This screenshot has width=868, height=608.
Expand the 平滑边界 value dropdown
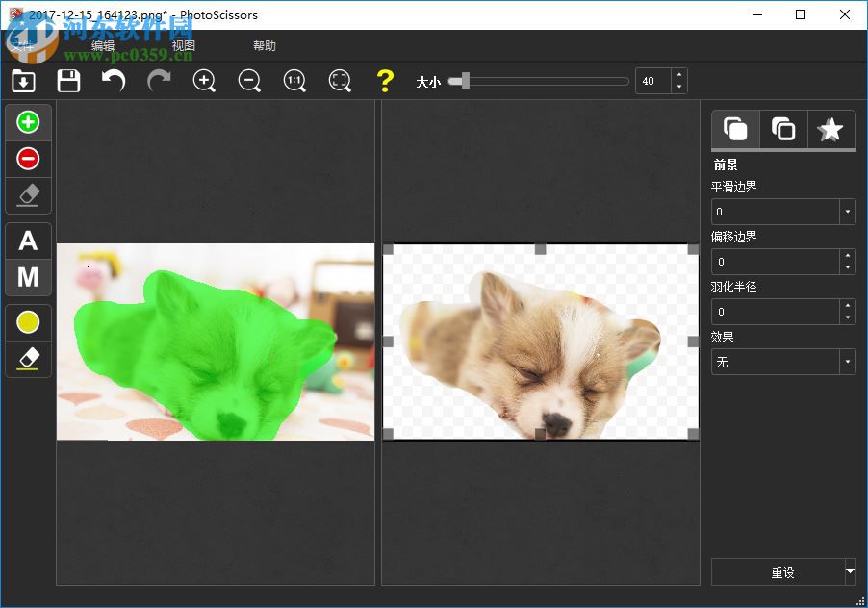point(846,211)
